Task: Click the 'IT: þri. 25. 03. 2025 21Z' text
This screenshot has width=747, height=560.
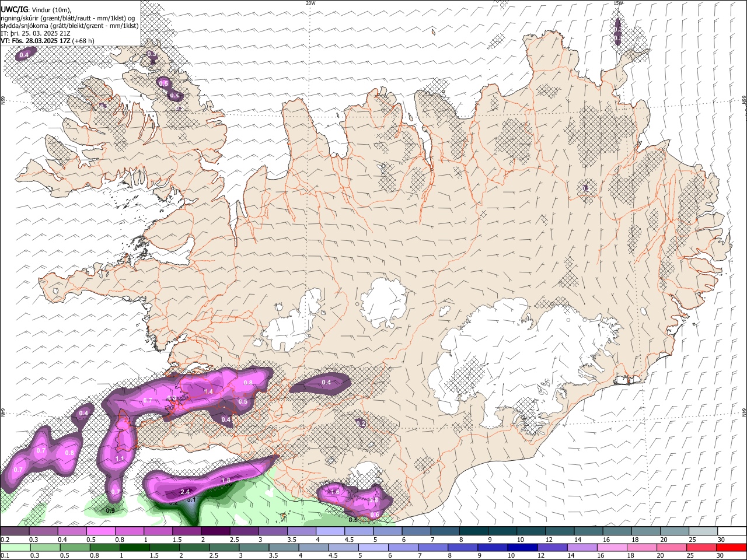Action: 36,33
